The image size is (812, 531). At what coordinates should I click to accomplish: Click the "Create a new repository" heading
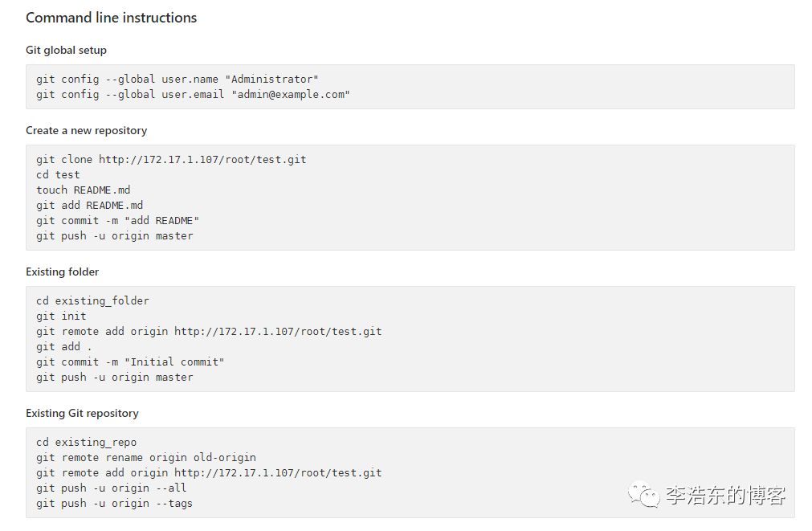[x=86, y=130]
